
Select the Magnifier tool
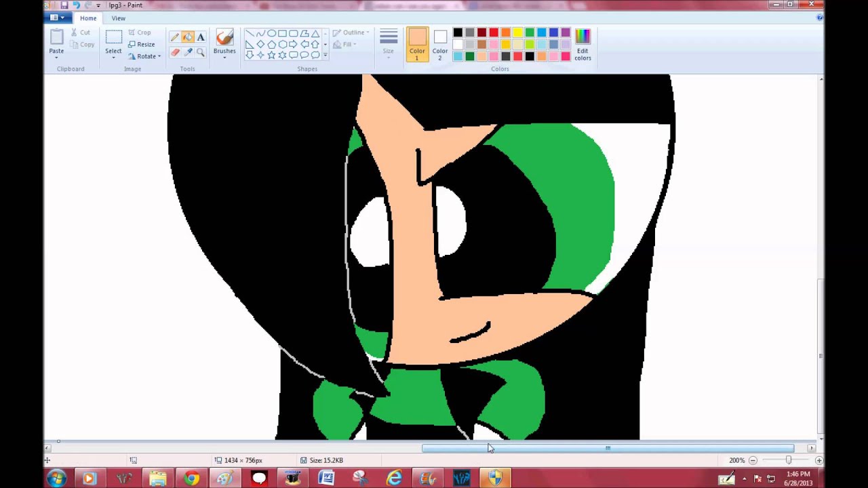click(201, 52)
